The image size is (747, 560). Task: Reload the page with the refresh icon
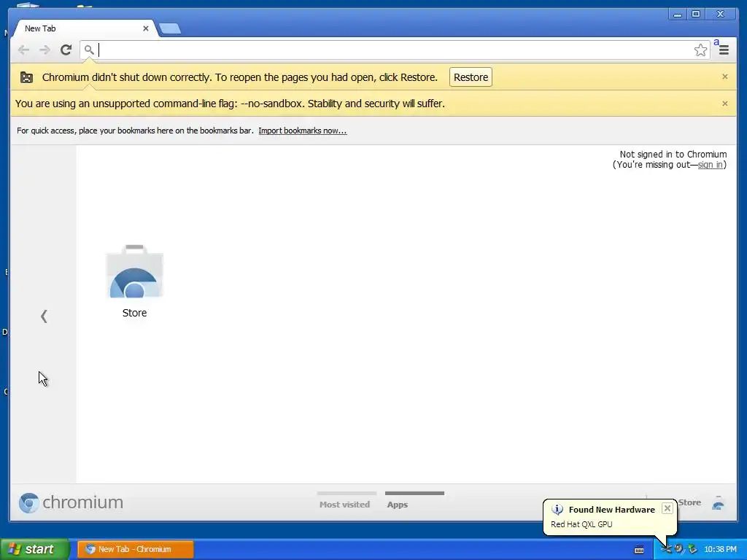[66, 50]
